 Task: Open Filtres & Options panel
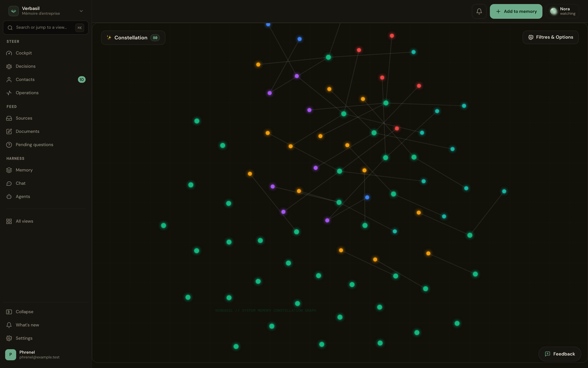tap(551, 37)
